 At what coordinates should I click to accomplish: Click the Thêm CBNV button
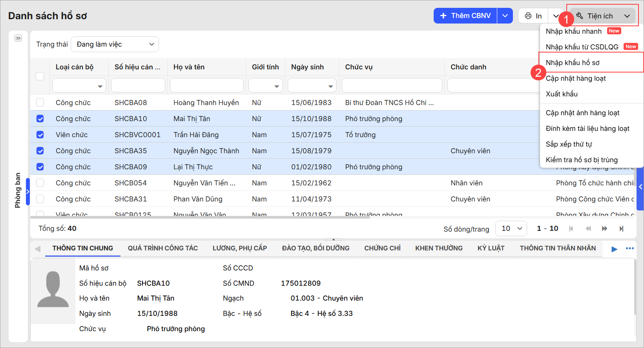click(465, 16)
